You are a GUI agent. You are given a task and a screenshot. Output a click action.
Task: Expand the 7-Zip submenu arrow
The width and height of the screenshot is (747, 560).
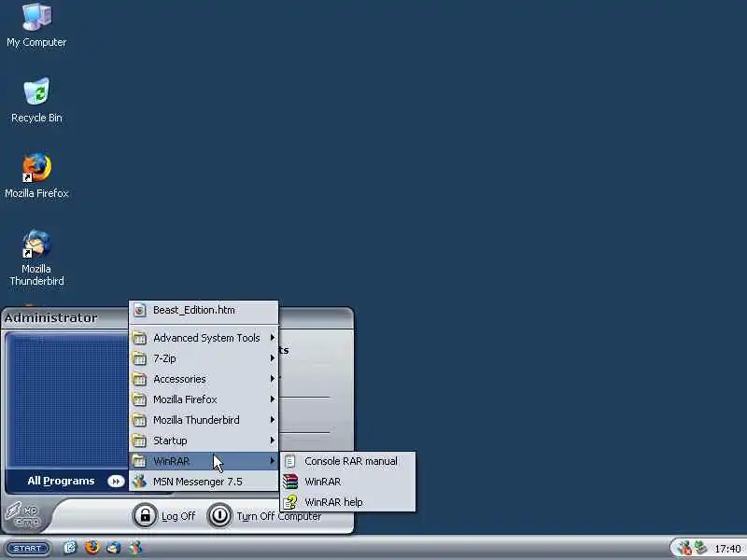(x=272, y=358)
